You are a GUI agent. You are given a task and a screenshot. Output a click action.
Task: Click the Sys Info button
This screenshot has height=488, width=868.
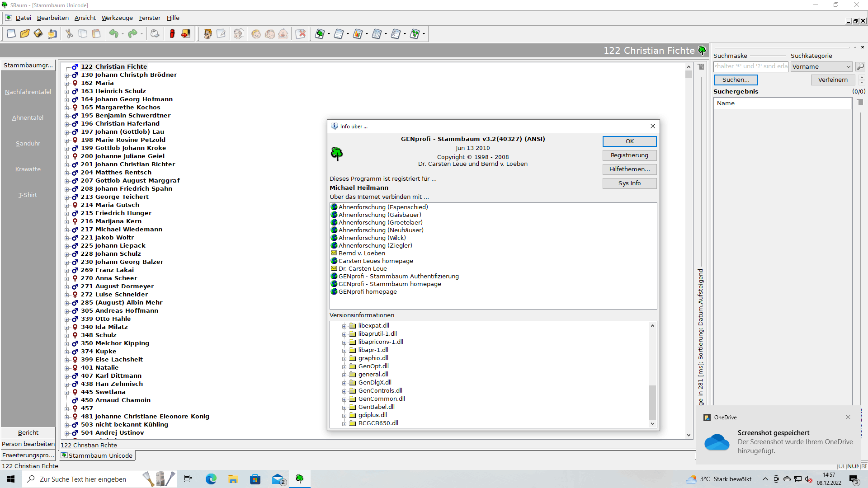(629, 183)
